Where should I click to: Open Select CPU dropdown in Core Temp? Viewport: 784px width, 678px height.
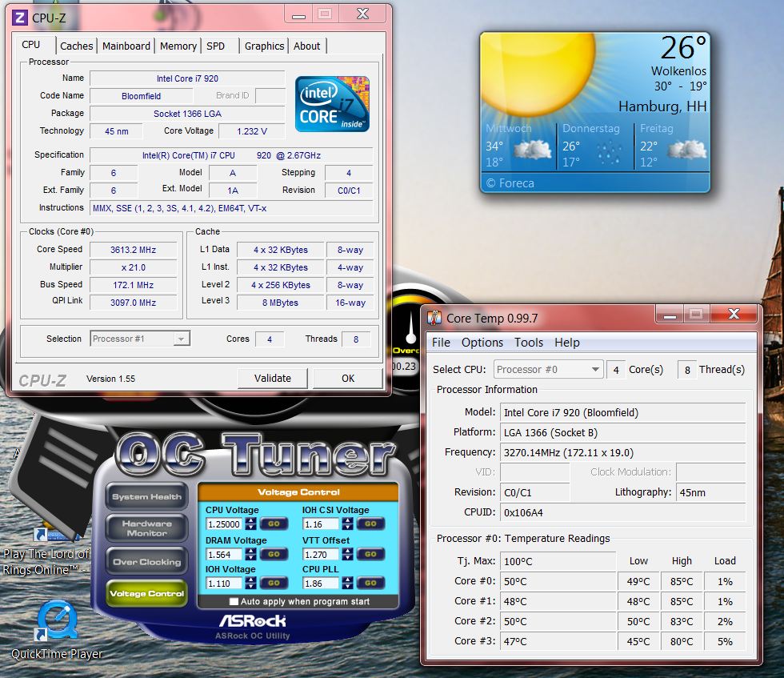[x=548, y=370]
